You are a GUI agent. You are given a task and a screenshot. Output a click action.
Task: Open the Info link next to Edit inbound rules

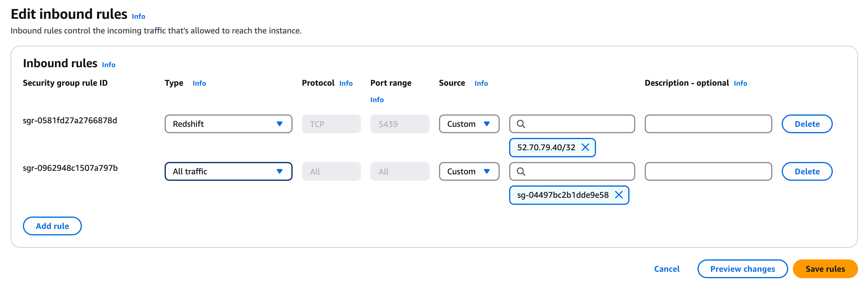(x=138, y=16)
